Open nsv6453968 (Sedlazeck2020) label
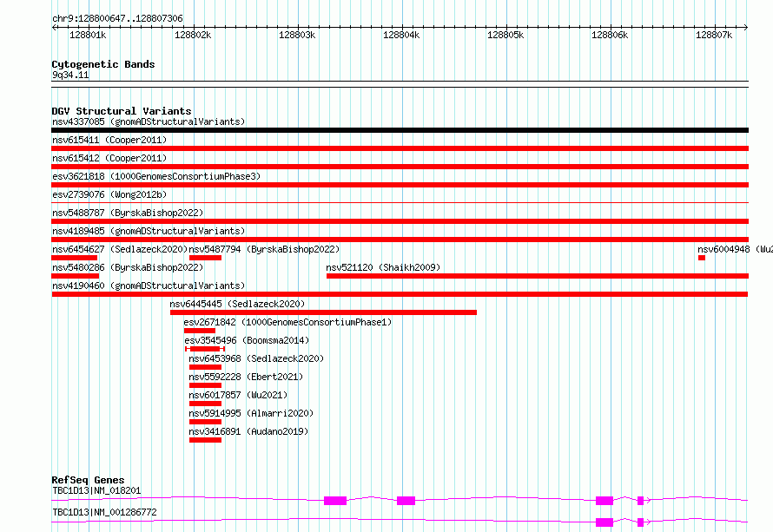 [x=256, y=358]
